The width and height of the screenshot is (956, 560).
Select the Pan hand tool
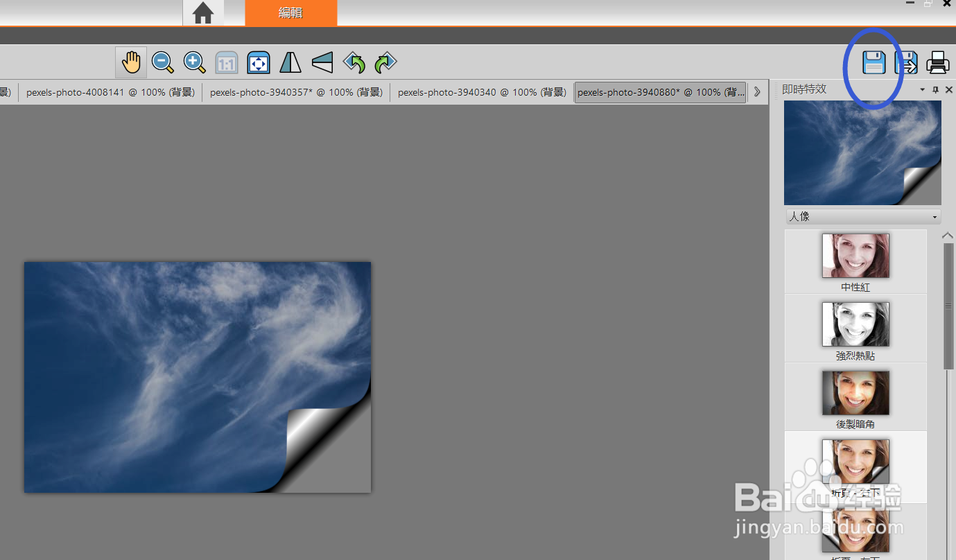tap(131, 63)
